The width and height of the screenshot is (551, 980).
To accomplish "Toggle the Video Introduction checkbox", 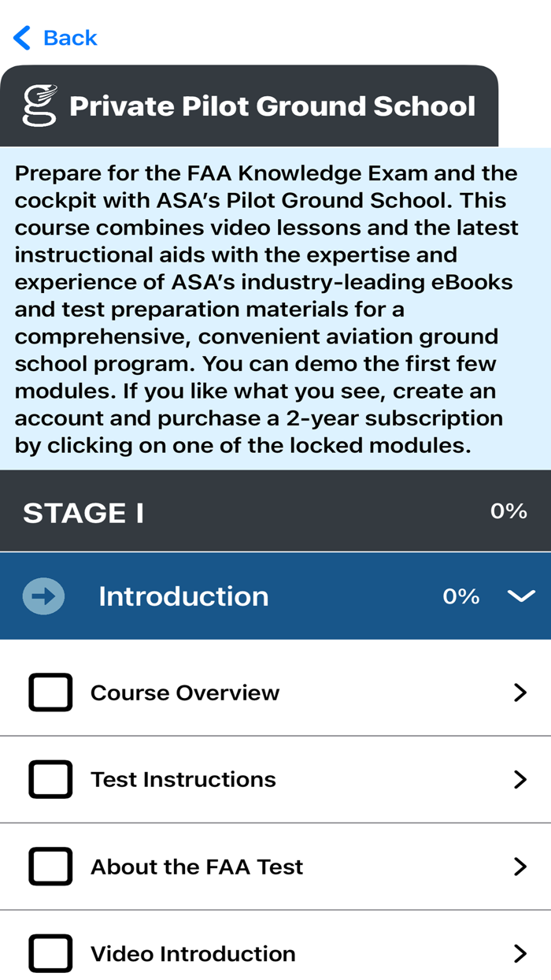I will point(50,953).
